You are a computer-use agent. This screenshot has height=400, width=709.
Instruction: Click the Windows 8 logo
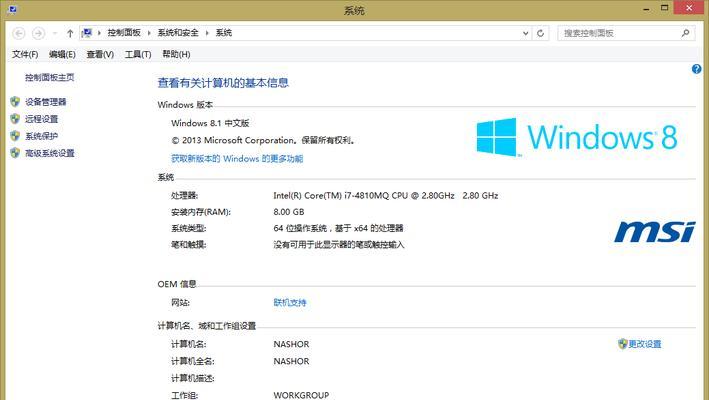pos(577,137)
